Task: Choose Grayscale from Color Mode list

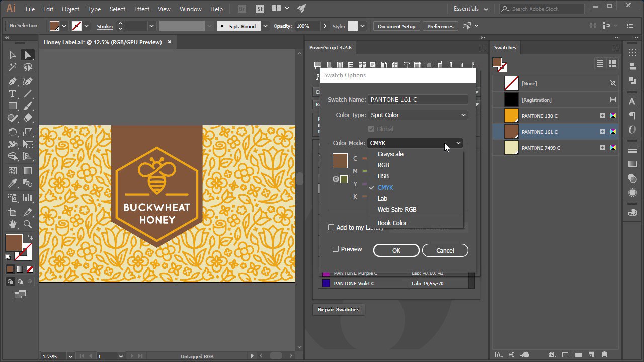Action: (390, 154)
